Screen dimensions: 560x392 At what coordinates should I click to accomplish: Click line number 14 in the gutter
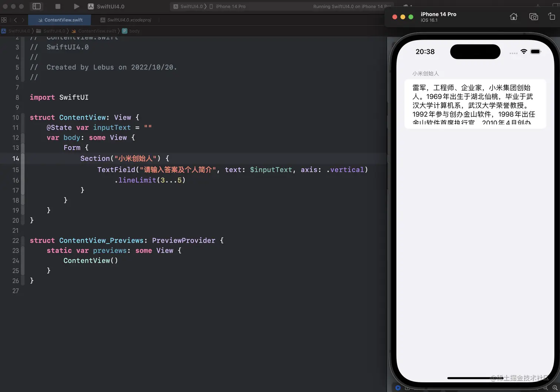point(16,159)
